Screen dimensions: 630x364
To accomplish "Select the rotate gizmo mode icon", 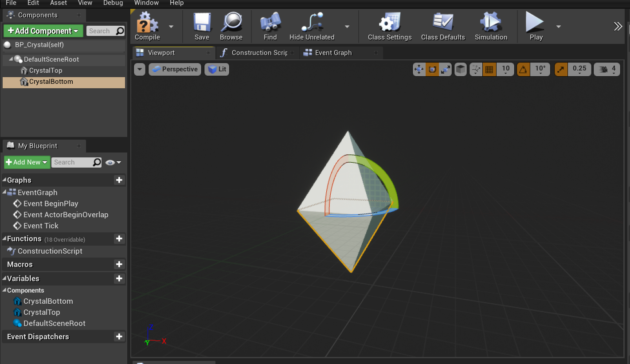I will 432,69.
